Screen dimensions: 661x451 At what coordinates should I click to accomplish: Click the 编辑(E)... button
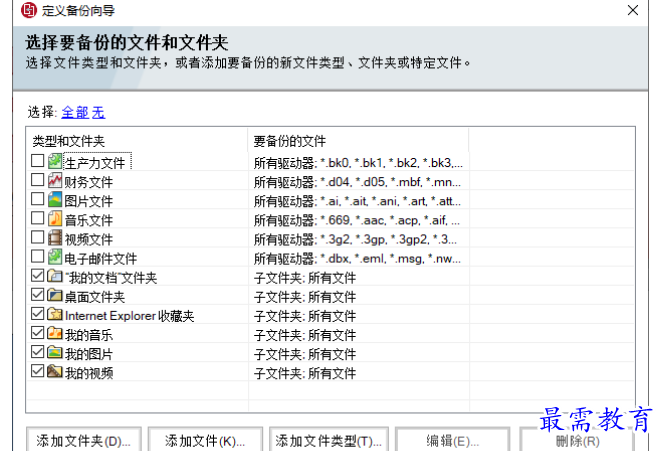[x=452, y=441]
